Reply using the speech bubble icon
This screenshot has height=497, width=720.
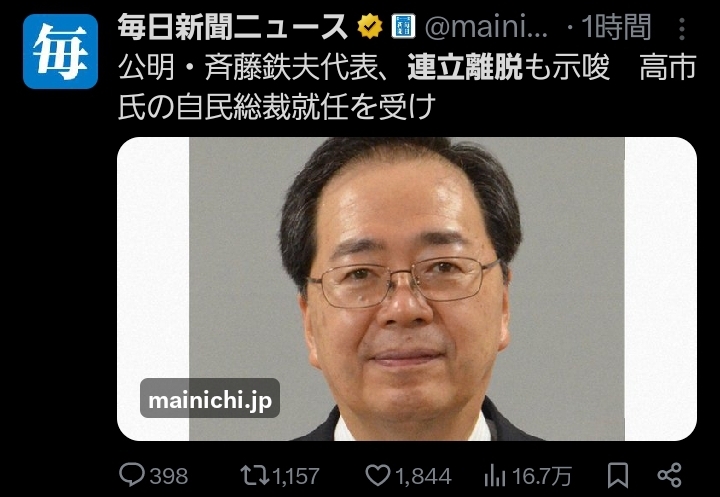coord(132,475)
